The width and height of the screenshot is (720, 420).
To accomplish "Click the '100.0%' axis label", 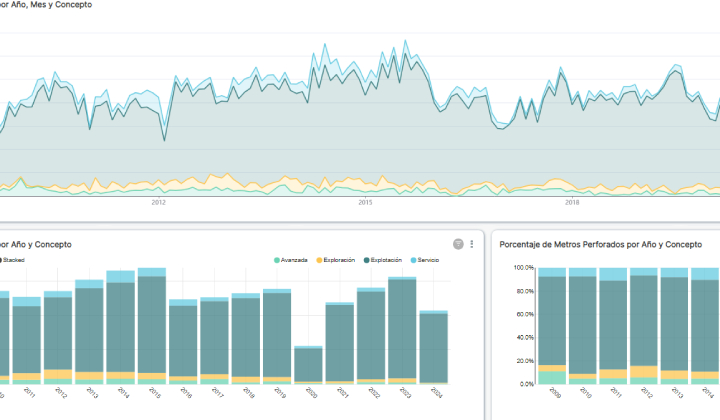I will [x=523, y=268].
